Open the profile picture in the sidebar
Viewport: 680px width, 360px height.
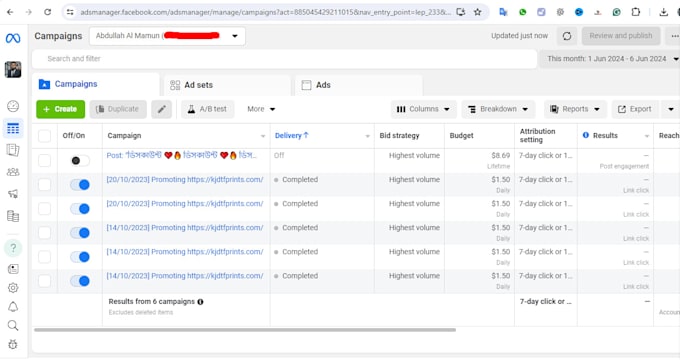[x=13, y=69]
